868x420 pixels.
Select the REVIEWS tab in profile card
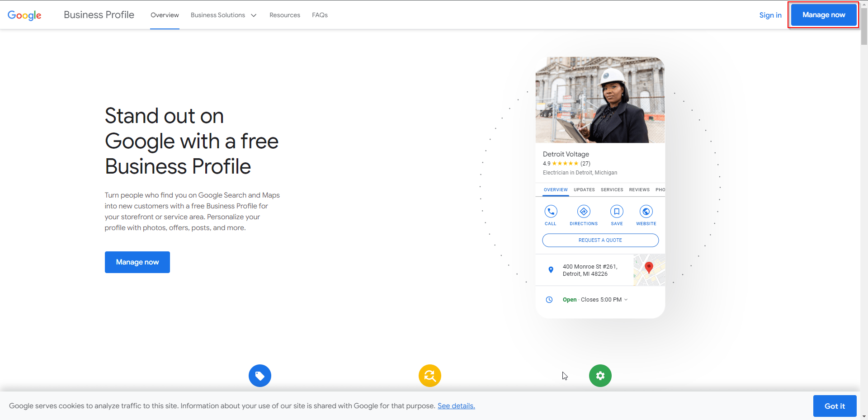point(639,190)
